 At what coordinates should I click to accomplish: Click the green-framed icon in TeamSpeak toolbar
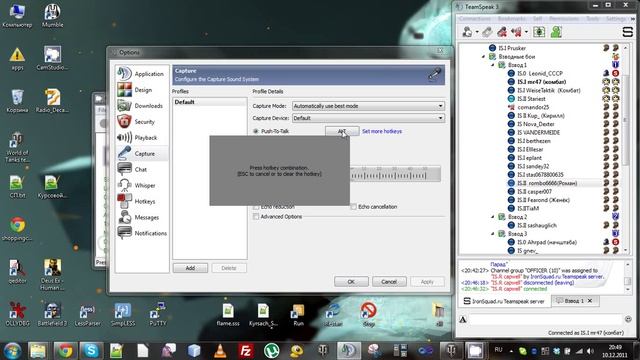[x=539, y=32]
